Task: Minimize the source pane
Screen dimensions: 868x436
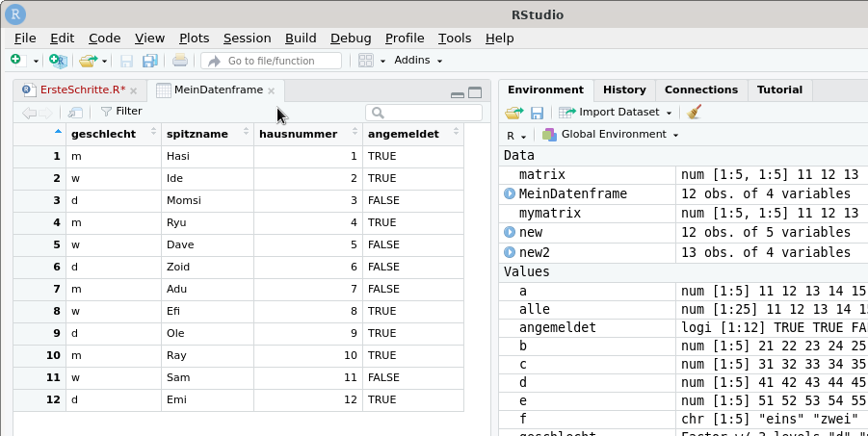Action: click(458, 94)
